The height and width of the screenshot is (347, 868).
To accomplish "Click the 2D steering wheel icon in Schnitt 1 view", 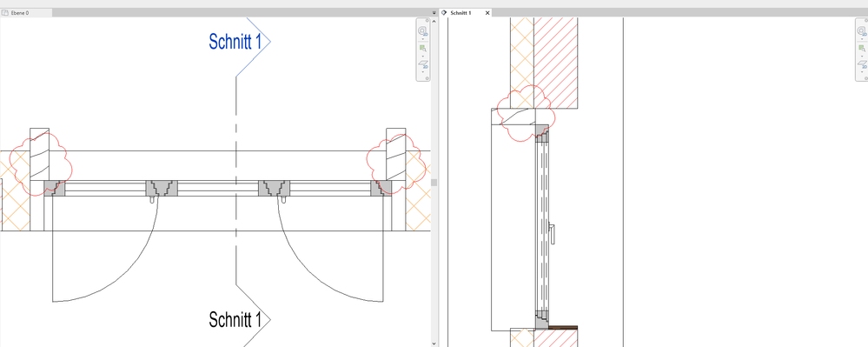I will click(x=862, y=31).
